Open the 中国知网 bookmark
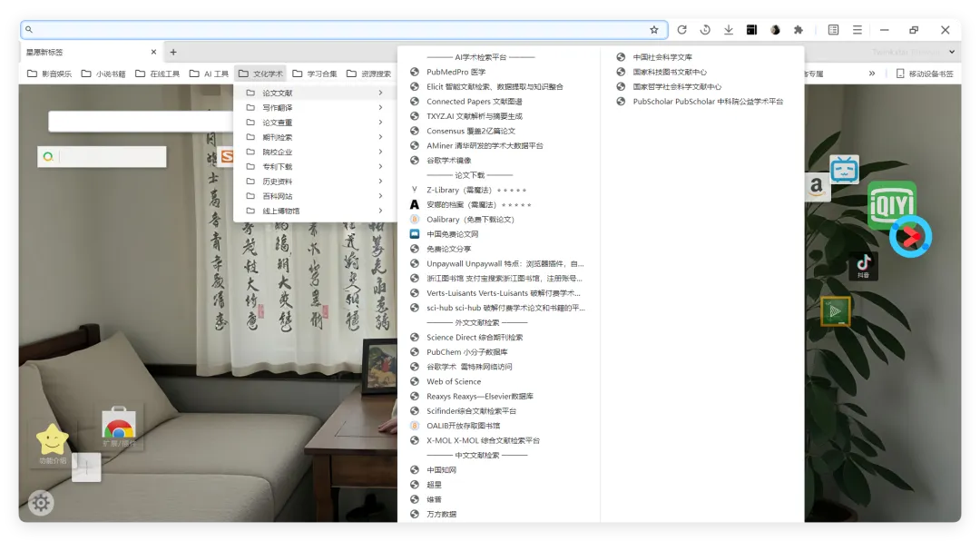Image resolution: width=980 pixels, height=541 pixels. [498, 469]
